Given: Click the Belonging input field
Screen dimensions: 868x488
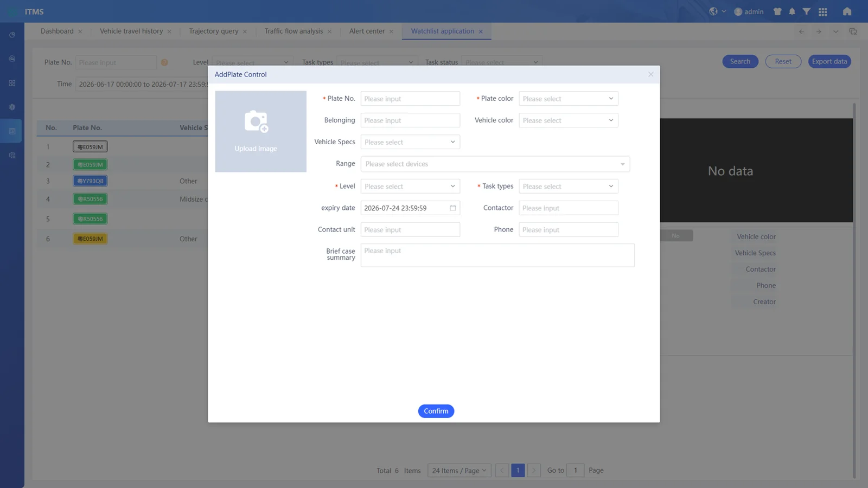Looking at the screenshot, I should click(x=410, y=120).
